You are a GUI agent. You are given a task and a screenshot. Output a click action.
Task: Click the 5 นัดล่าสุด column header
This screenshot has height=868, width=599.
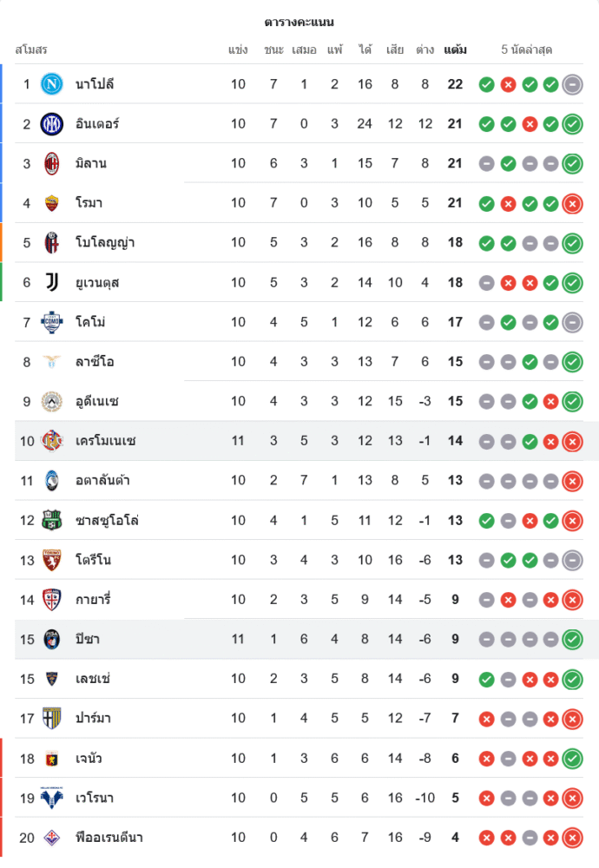[526, 49]
